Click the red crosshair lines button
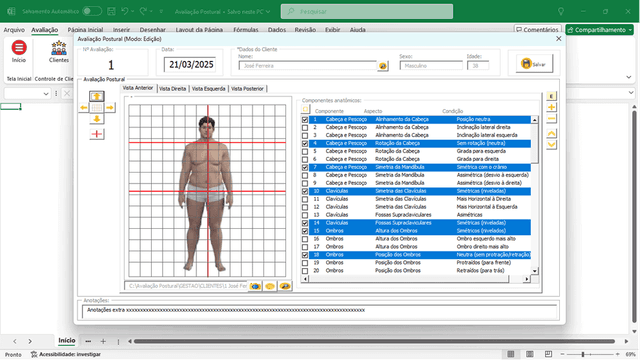Viewport: 640px width, 360px height. 97,134
